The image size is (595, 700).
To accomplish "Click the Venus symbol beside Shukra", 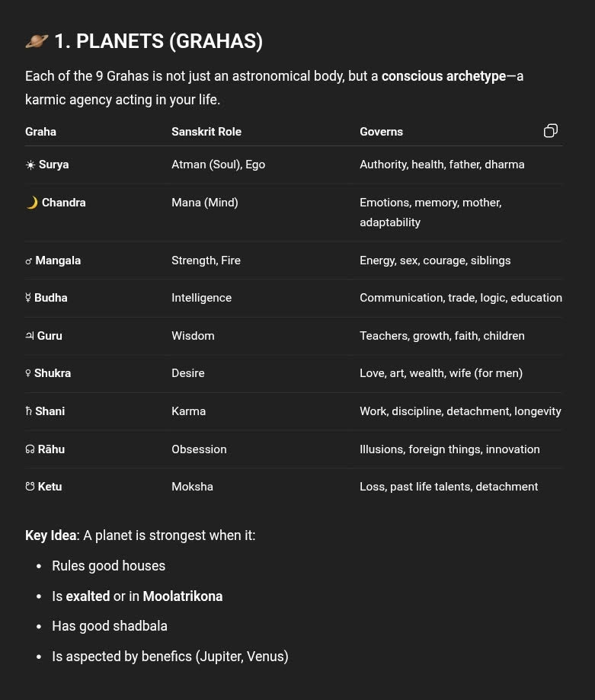I will click(x=28, y=373).
